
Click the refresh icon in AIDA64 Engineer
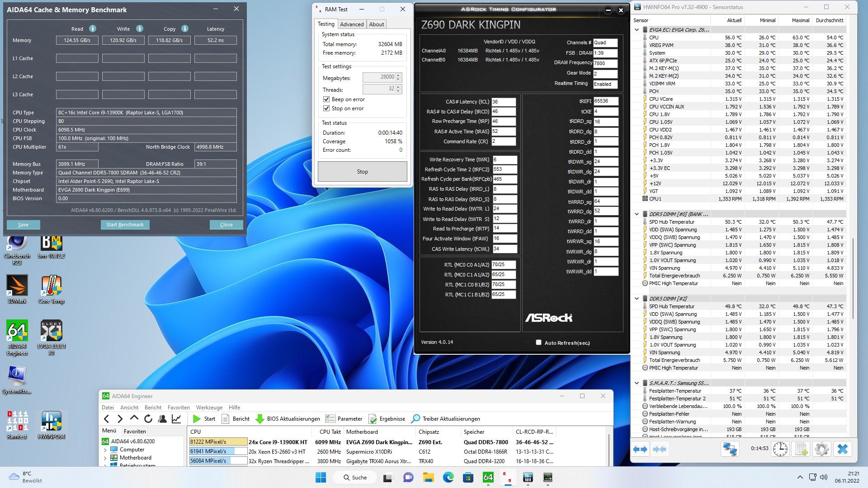(x=148, y=419)
